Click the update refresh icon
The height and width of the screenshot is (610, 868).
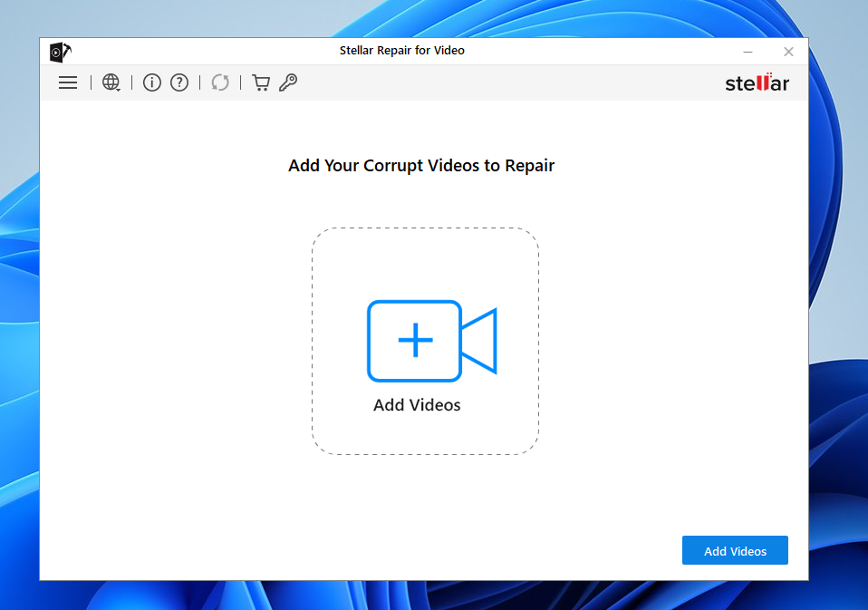coord(220,82)
